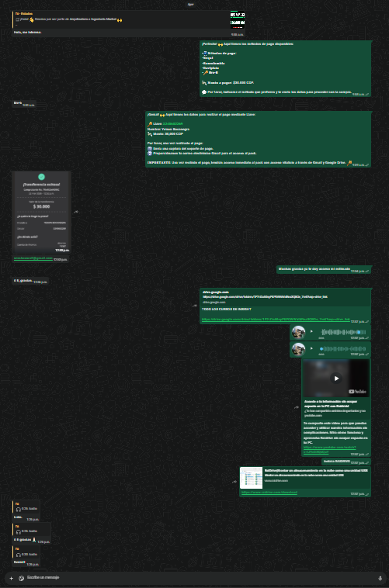Jump to quoted audio above Listo
Viewport: 389px width, 588px height.
click(x=26, y=507)
